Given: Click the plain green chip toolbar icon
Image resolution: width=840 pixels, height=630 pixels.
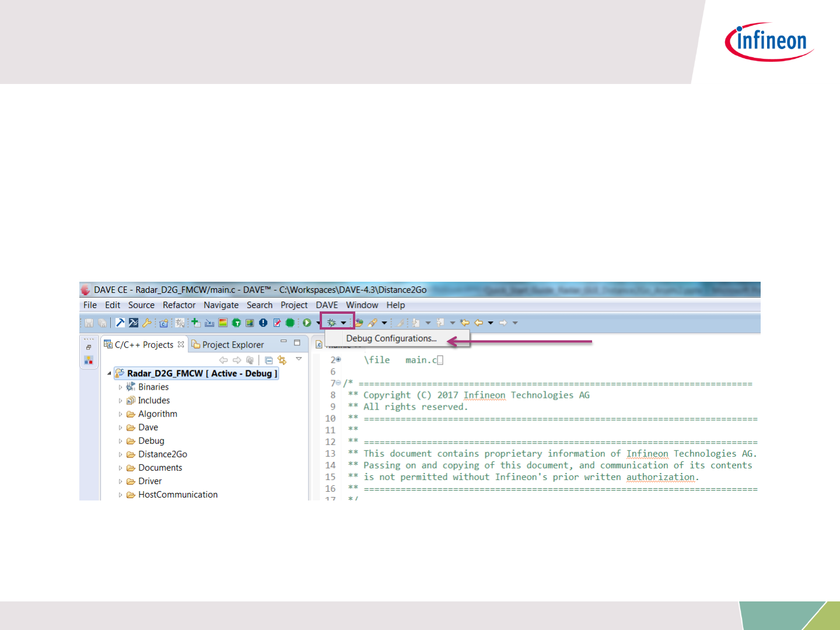Looking at the screenshot, I should click(290, 323).
